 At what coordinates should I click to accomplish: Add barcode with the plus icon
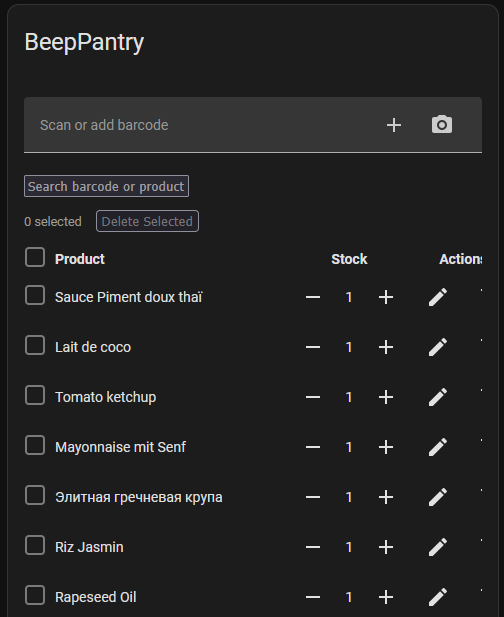coord(394,125)
